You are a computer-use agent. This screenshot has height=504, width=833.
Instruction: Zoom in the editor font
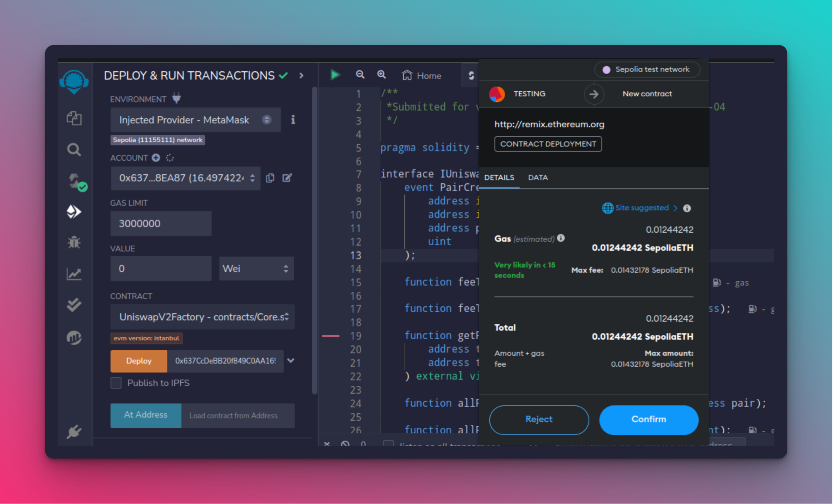click(381, 75)
